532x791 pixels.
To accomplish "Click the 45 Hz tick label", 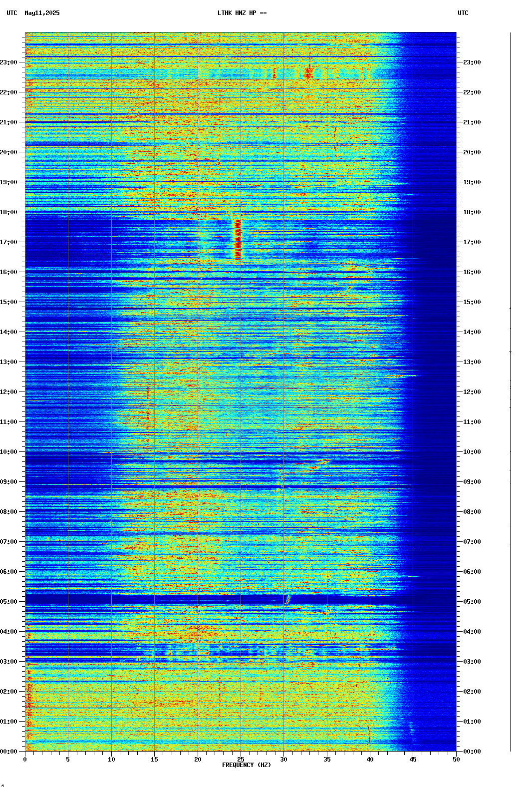I will pos(413,760).
